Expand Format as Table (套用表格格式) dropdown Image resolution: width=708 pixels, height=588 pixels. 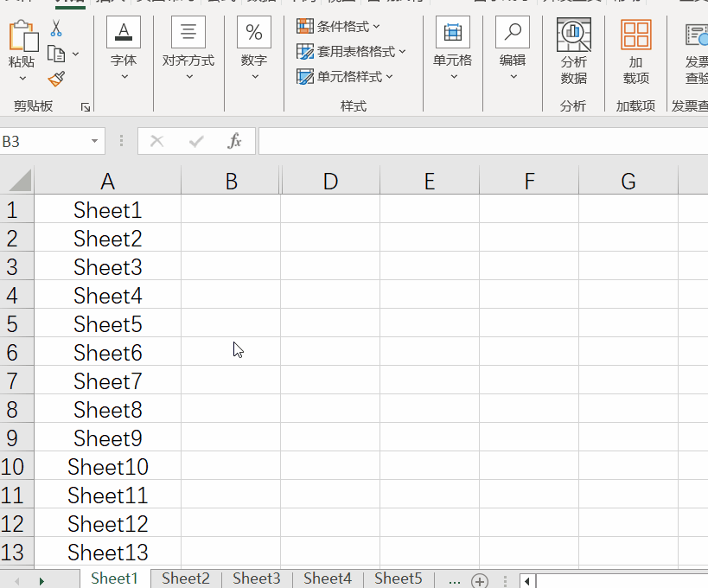402,52
